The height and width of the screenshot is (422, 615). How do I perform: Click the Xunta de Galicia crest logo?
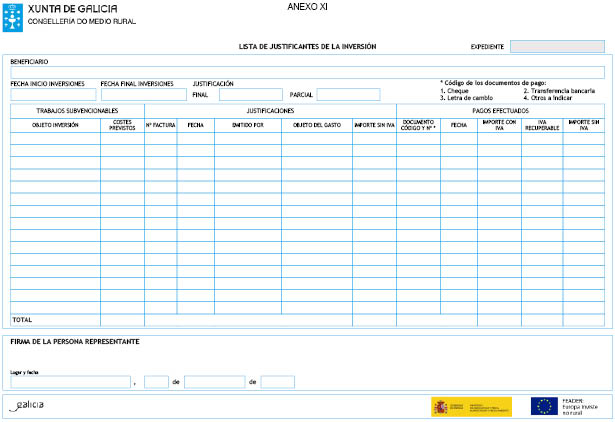tap(14, 15)
